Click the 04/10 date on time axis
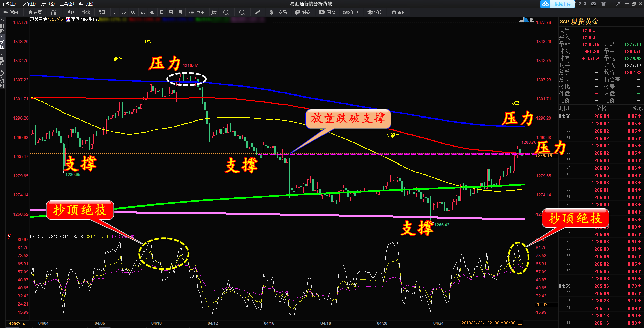Screen dimensions: 644x328 point(156,323)
